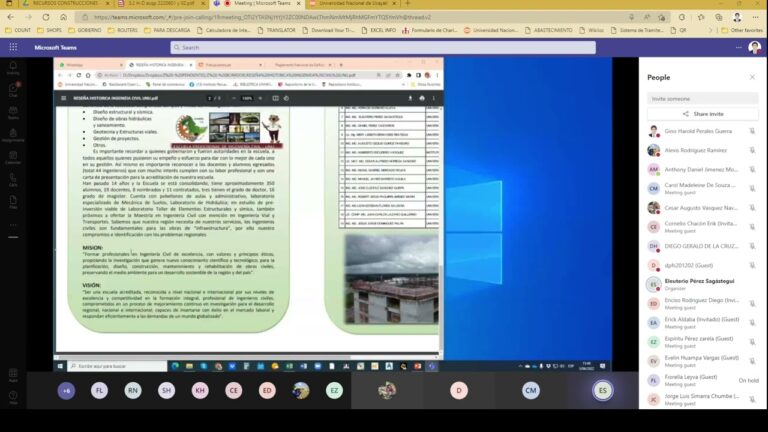Open Help at bottom of left rail
Screen dimensions: 768x432
click(13, 397)
